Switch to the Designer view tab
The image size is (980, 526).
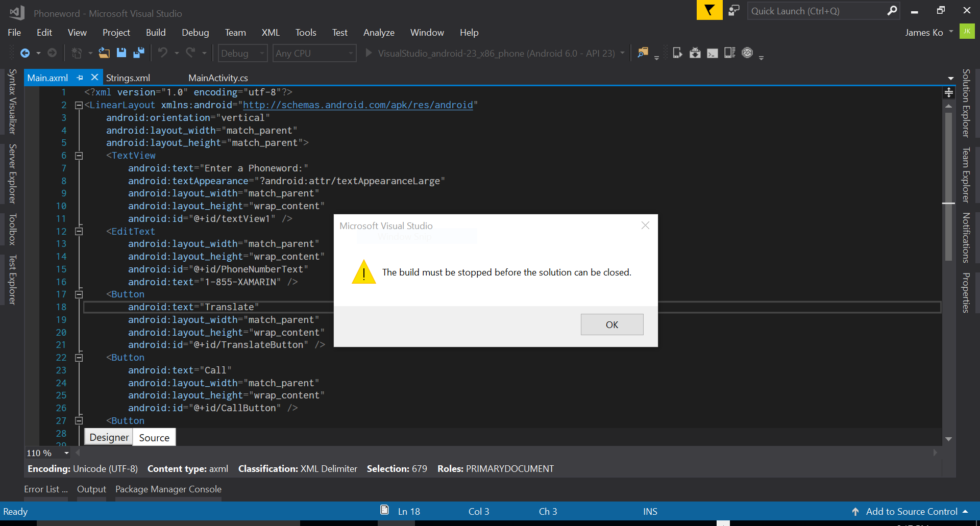point(109,437)
